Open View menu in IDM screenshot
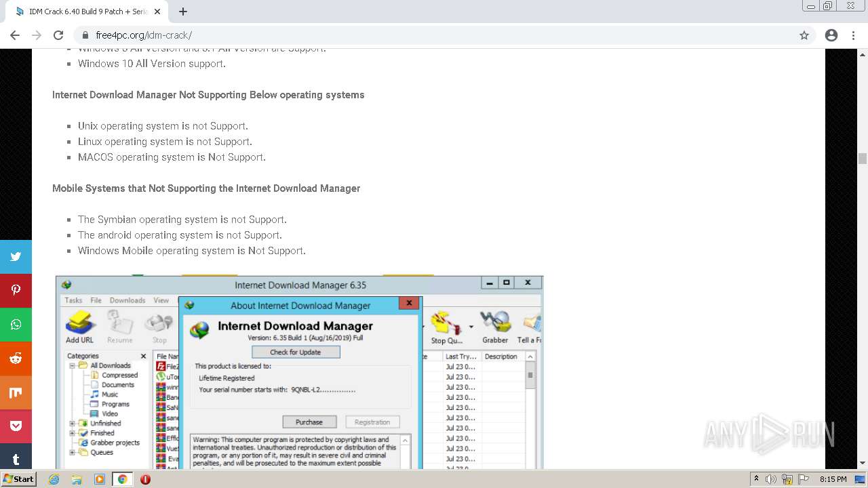The height and width of the screenshot is (488, 868). 161,300
